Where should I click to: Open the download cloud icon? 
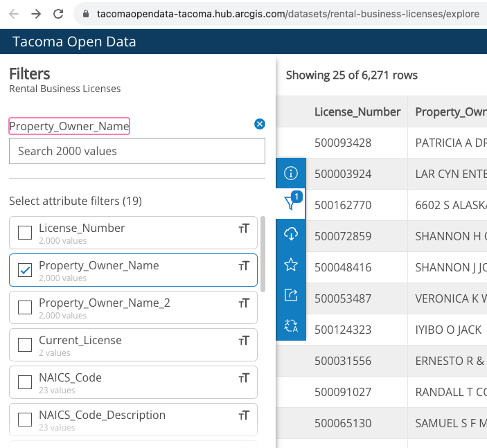click(x=291, y=234)
